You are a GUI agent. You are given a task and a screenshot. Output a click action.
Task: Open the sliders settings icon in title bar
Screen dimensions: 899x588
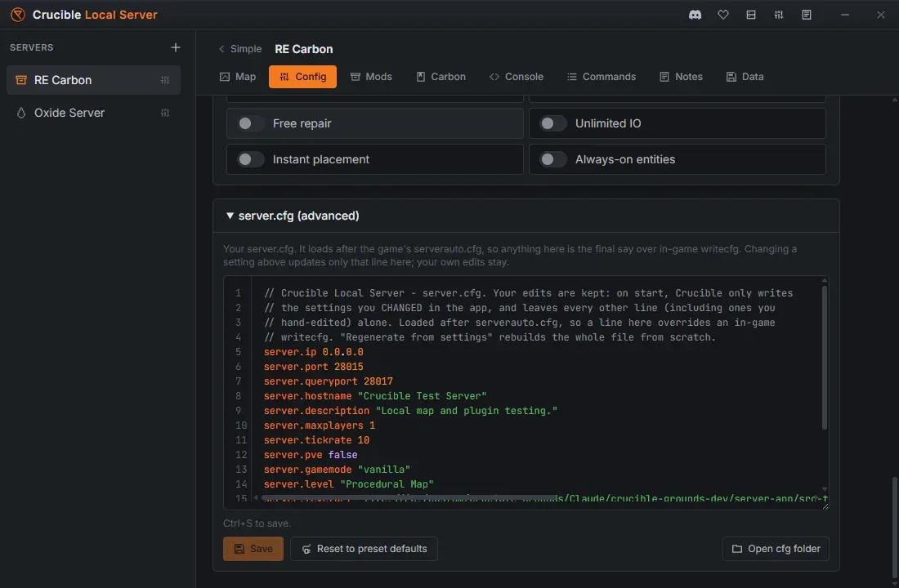tap(779, 15)
